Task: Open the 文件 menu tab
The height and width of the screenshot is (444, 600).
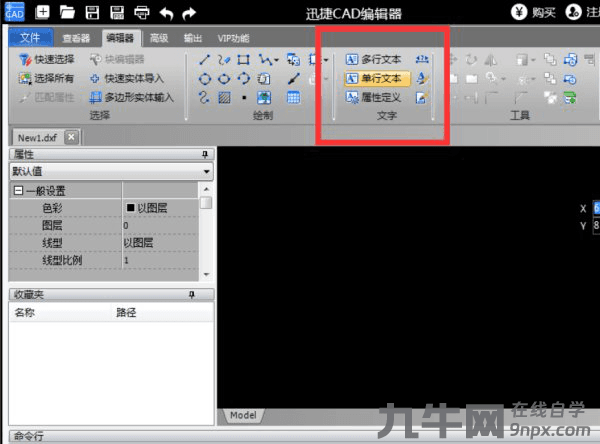Action: pos(31,38)
